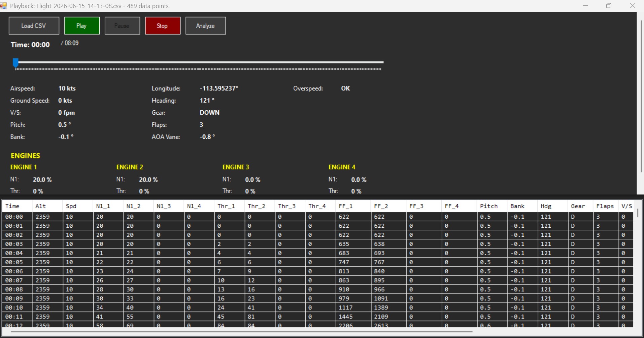
Task: Select the FF_2 column header
Action: click(x=388, y=206)
